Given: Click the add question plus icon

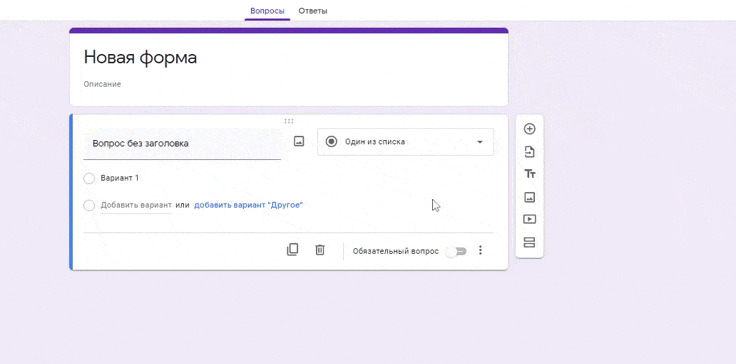Looking at the screenshot, I should (529, 129).
